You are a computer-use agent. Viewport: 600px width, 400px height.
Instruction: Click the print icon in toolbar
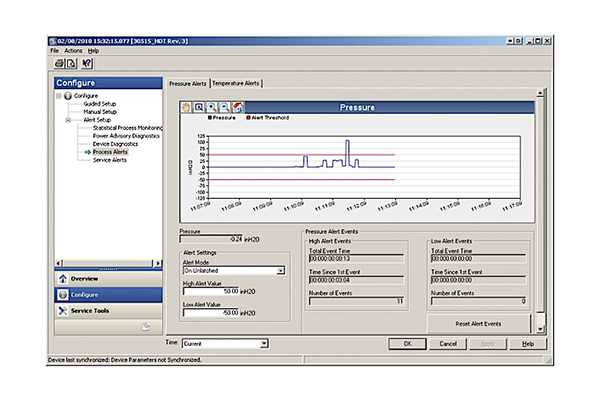tap(58, 63)
